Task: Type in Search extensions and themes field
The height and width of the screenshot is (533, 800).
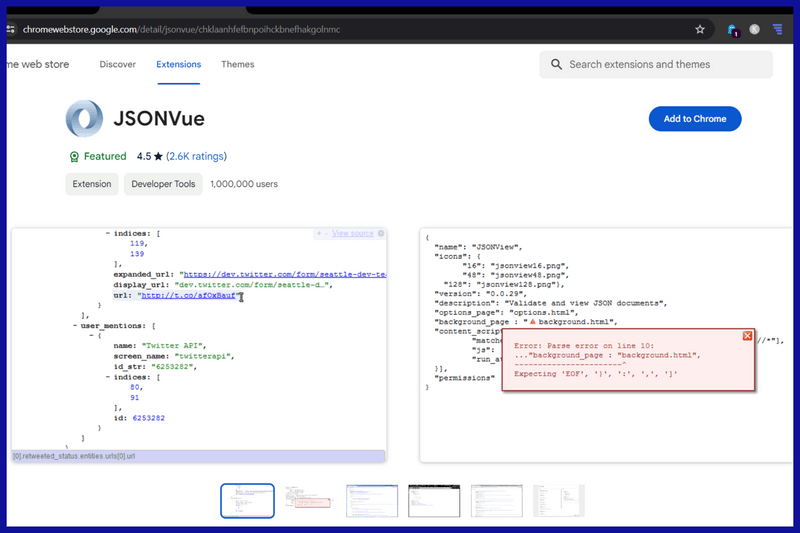Action: (x=665, y=65)
